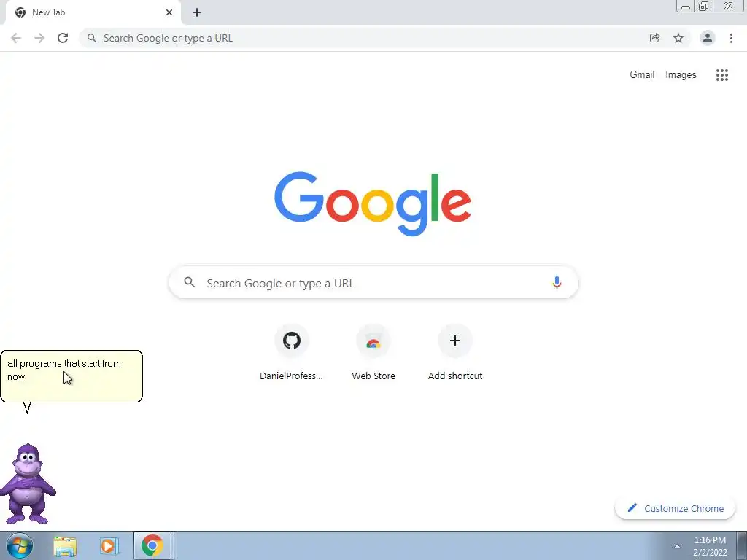Screen dimensions: 747x560
Task: Click the Show desktop strip
Action: pos(742,546)
